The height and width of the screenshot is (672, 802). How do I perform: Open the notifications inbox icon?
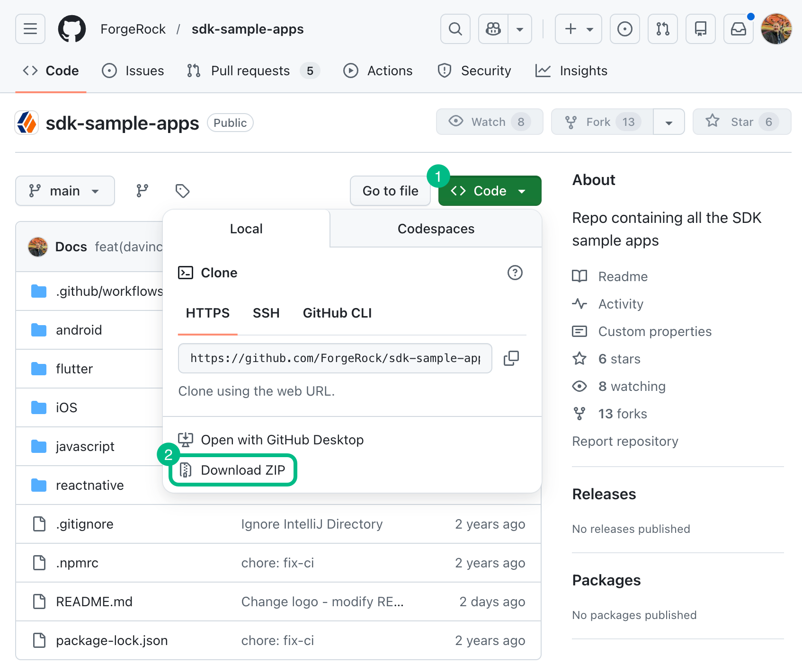pyautogui.click(x=738, y=29)
